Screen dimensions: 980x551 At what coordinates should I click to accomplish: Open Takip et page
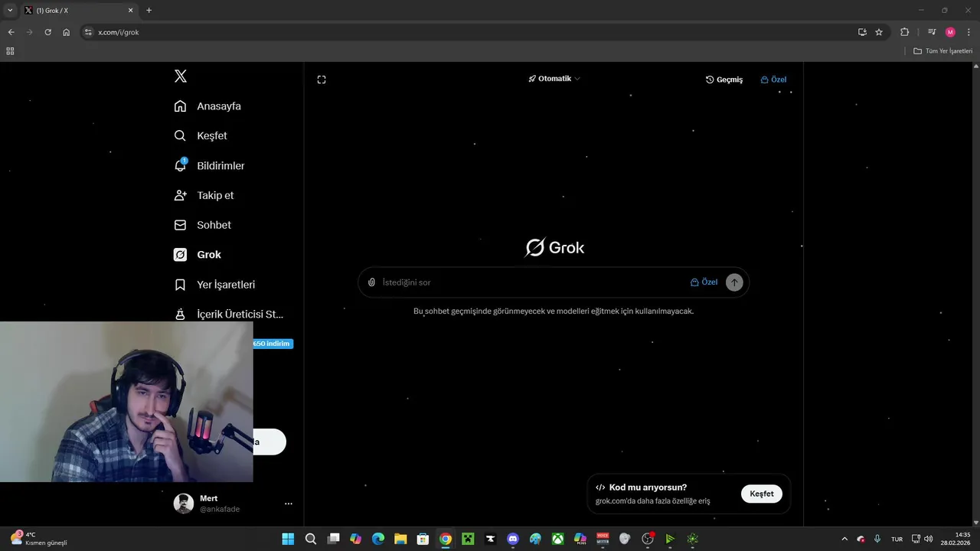pyautogui.click(x=204, y=195)
